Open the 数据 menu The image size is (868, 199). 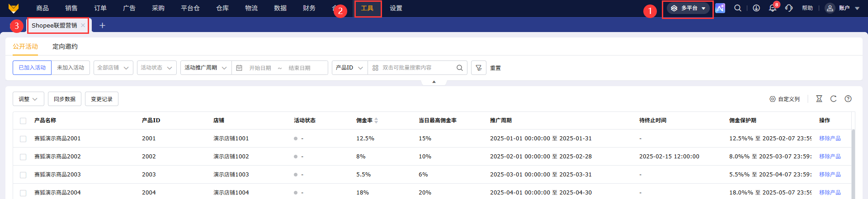[x=280, y=8]
